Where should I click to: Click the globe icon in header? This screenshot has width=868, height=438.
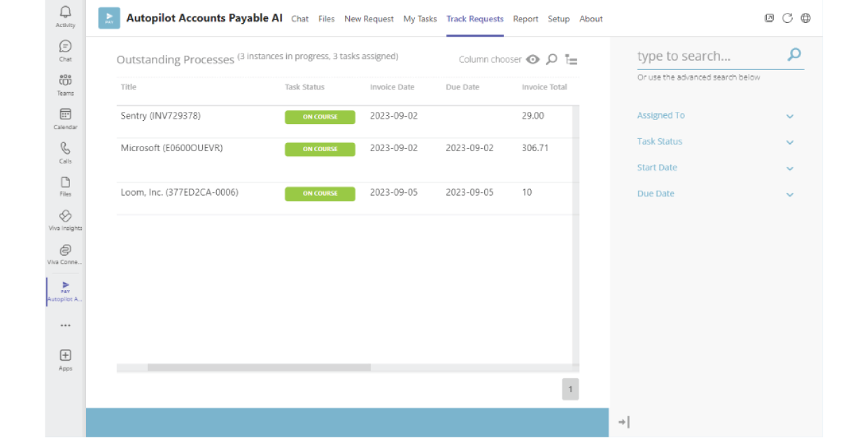(x=806, y=18)
